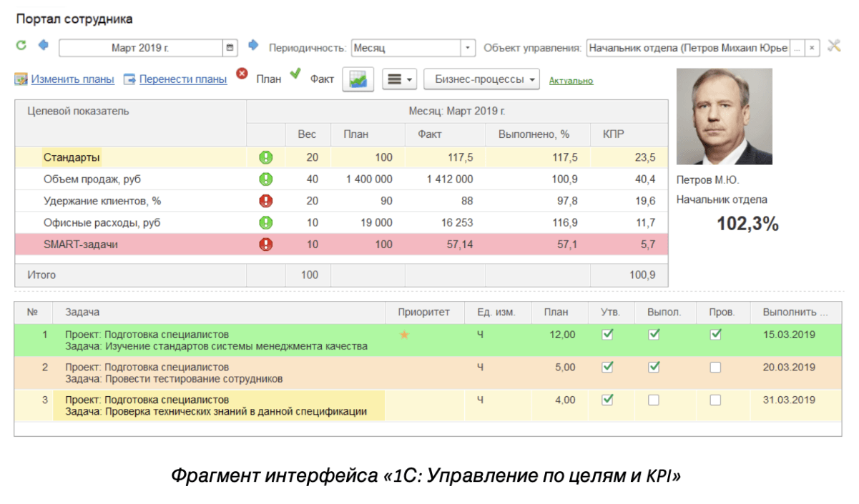Toggle Выпол. checkbox for task 3
Viewport: 859px width, 504px height.
pos(654,400)
